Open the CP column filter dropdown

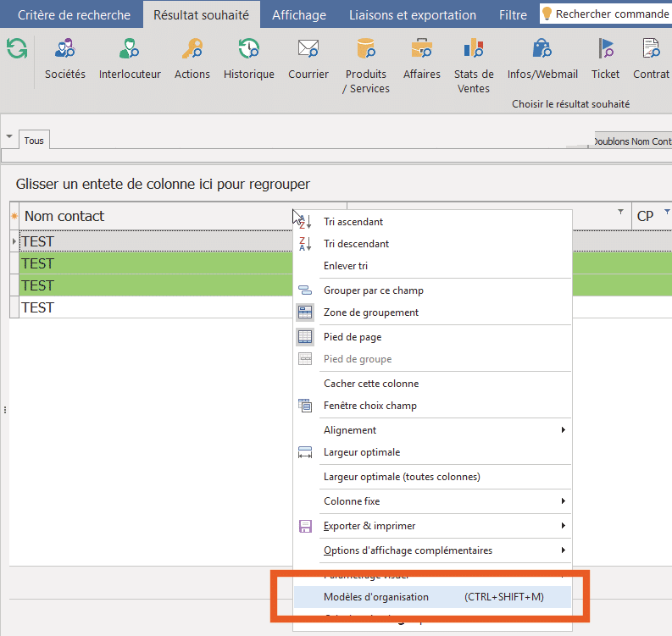667,212
